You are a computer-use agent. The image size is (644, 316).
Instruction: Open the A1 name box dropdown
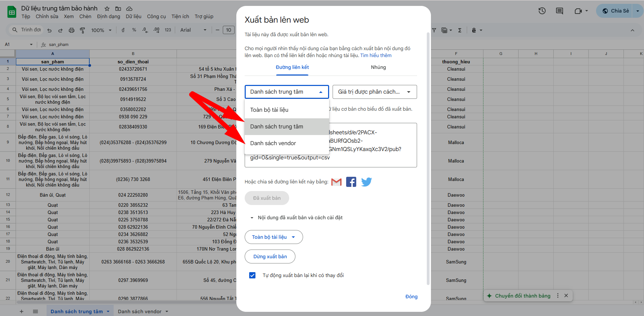point(31,45)
